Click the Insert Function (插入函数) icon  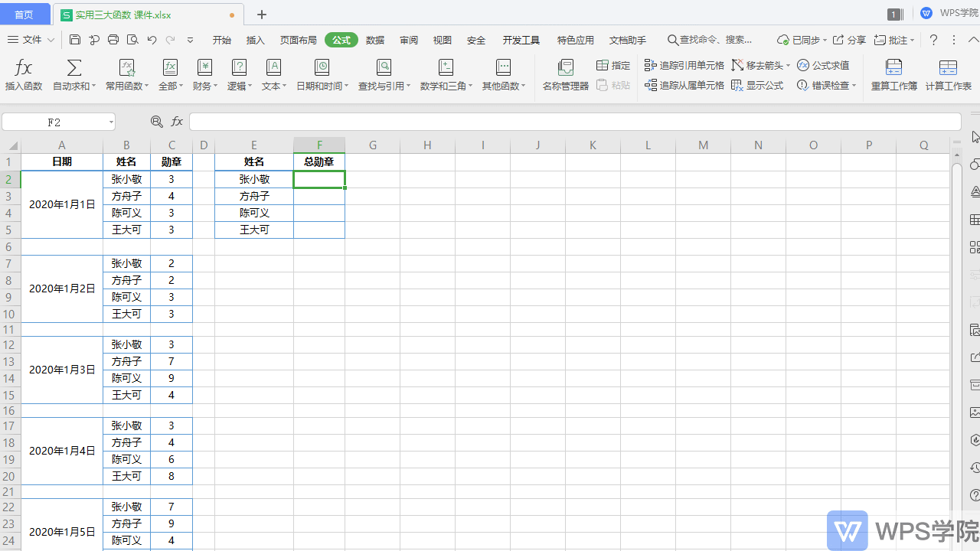click(x=23, y=75)
